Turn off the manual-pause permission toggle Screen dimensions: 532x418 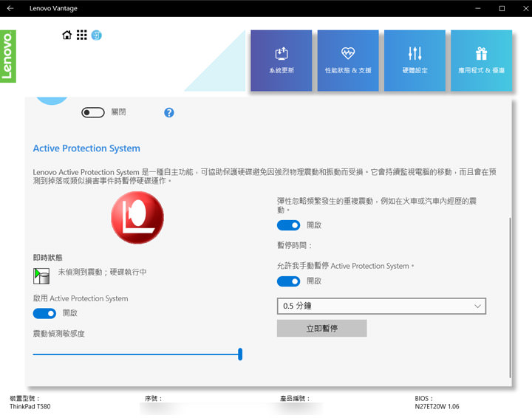click(x=288, y=281)
